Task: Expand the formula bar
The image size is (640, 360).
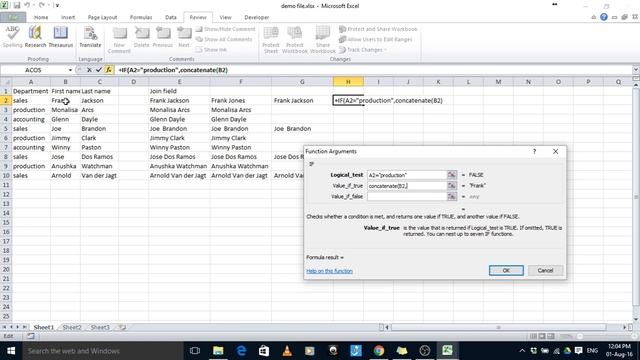Action: 635,70
